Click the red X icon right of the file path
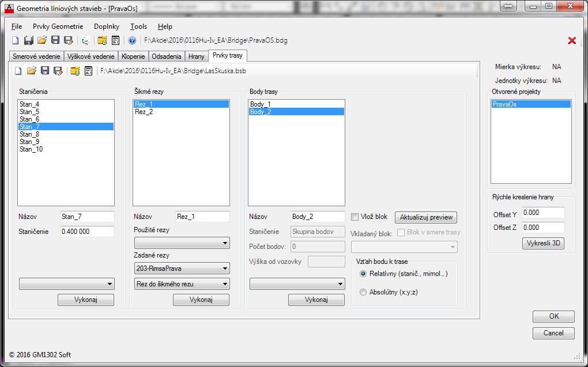Image resolution: width=588 pixels, height=367 pixels. point(572,40)
